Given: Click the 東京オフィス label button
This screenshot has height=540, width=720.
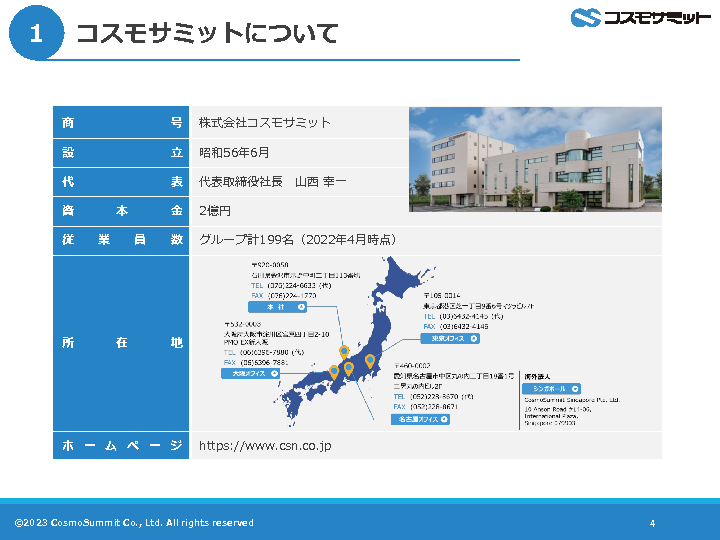Looking at the screenshot, I should coord(447,339).
